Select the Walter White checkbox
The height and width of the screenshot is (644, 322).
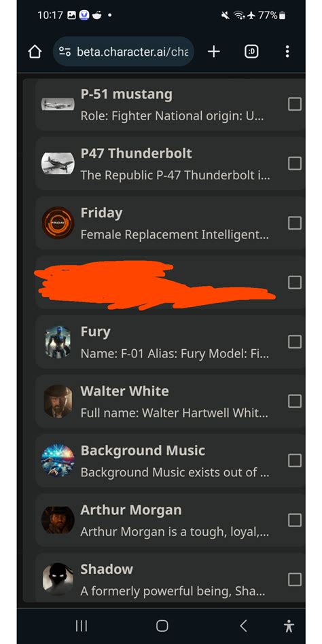point(294,401)
